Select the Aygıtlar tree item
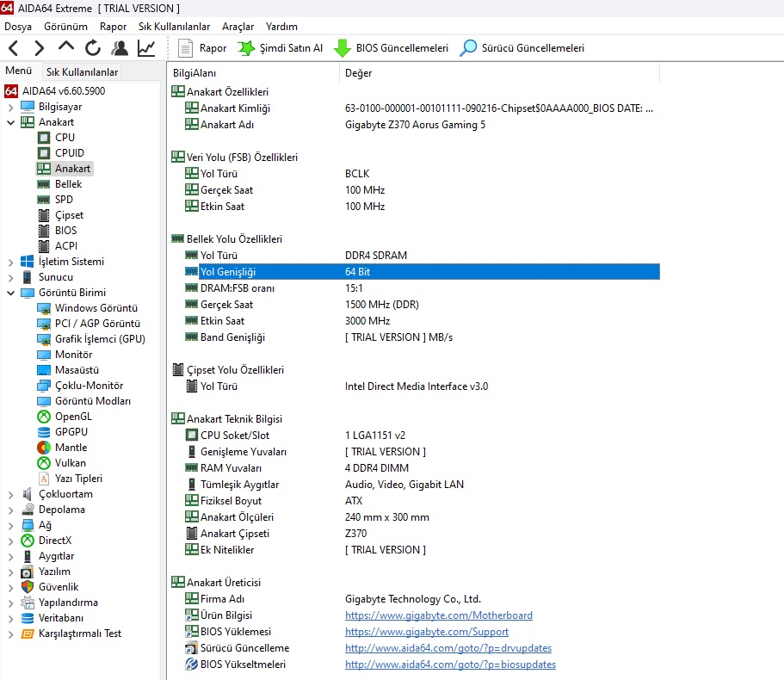Viewport: 784px width, 680px height. click(x=57, y=556)
